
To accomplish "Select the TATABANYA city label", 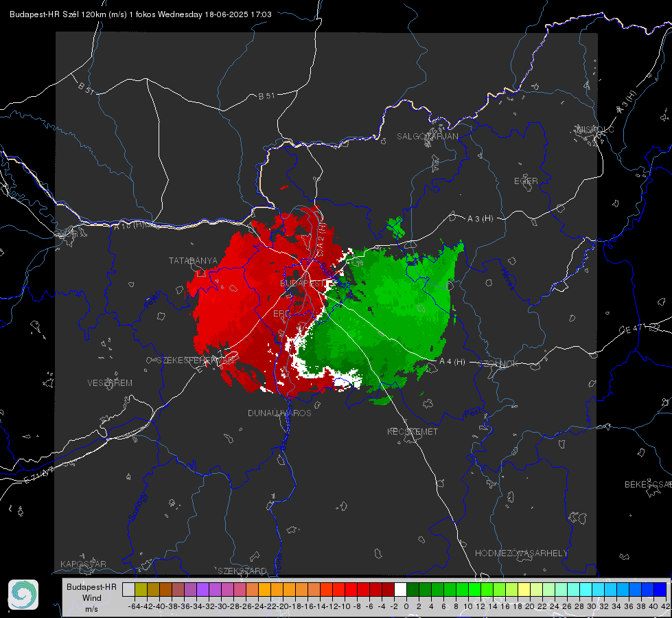I will [x=193, y=261].
